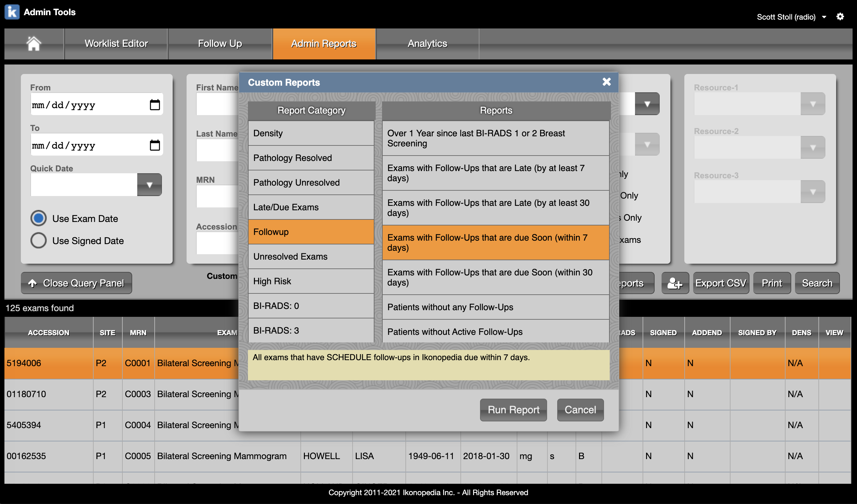Open the From date calendar picker
The width and height of the screenshot is (857, 504).
click(x=155, y=105)
